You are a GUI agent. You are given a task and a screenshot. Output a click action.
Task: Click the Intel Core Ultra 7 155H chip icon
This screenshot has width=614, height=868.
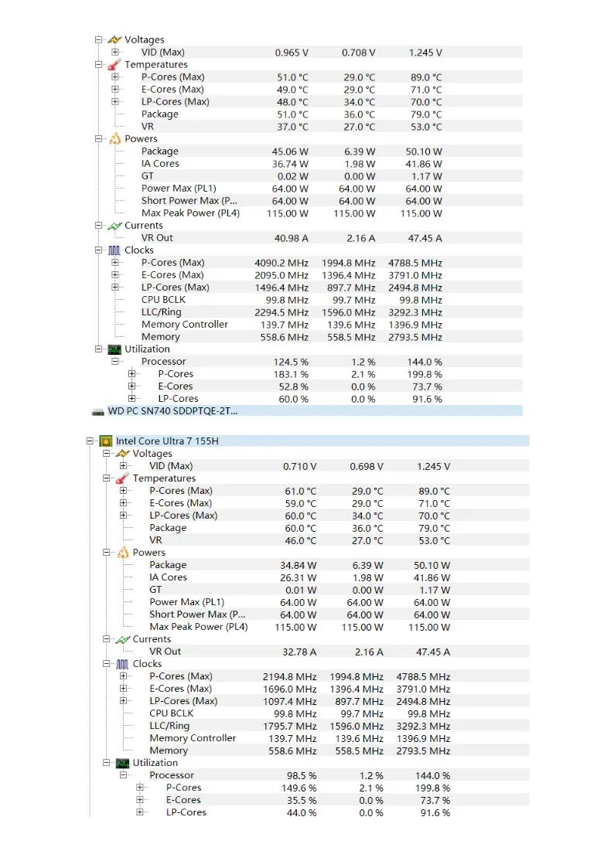(x=106, y=441)
